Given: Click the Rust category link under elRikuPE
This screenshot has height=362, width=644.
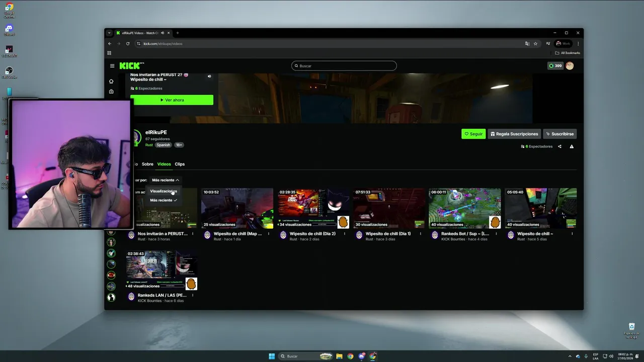Looking at the screenshot, I should 149,145.
